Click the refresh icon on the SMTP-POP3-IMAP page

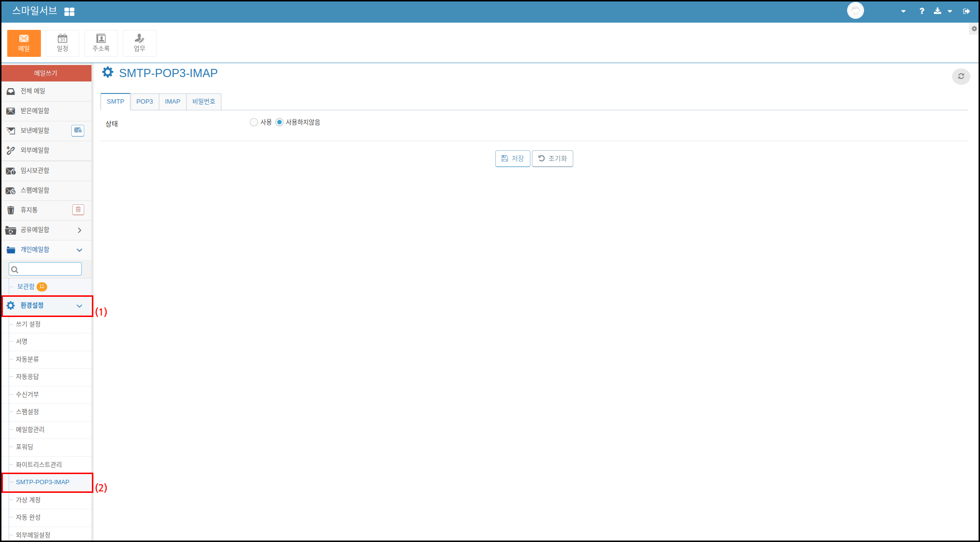coord(961,76)
